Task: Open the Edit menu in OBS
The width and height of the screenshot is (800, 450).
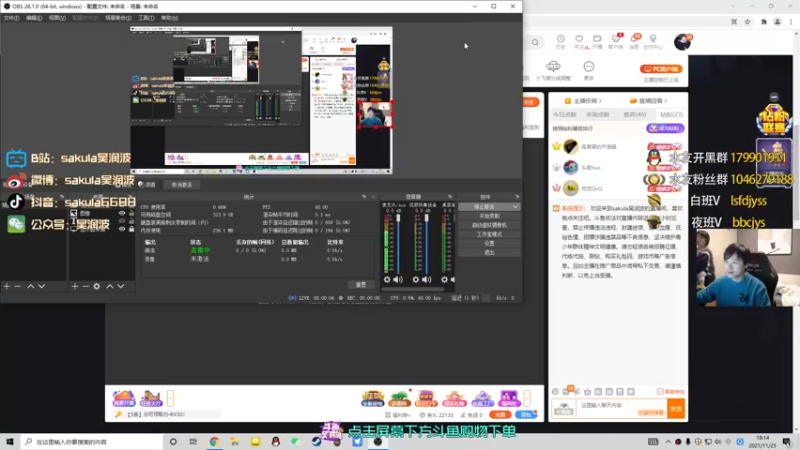Action: [34, 18]
